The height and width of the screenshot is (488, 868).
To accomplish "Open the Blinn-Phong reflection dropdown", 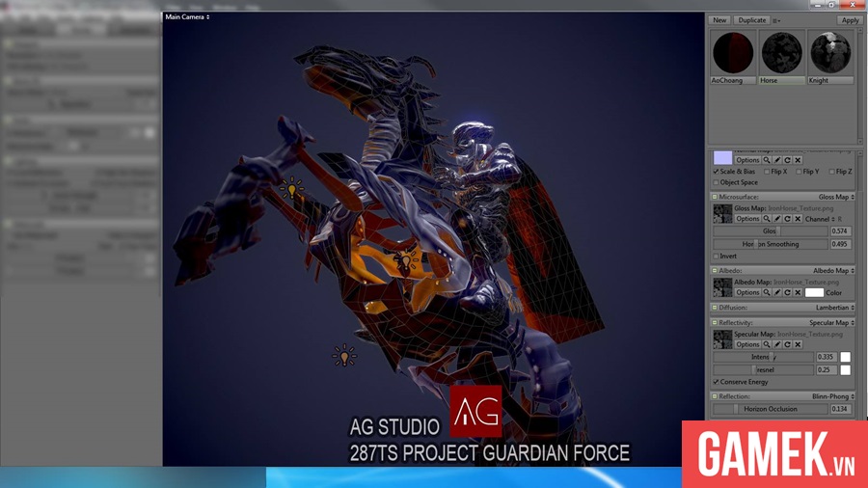I will 833,396.
